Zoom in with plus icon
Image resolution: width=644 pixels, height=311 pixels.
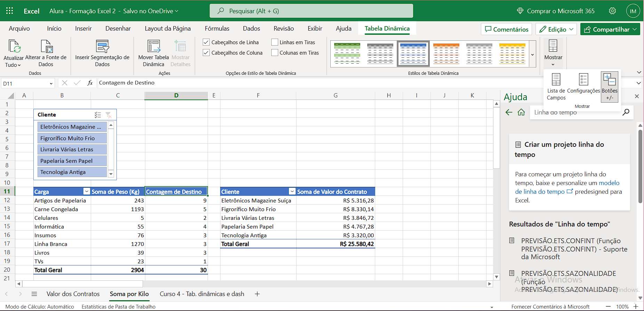[x=636, y=306]
